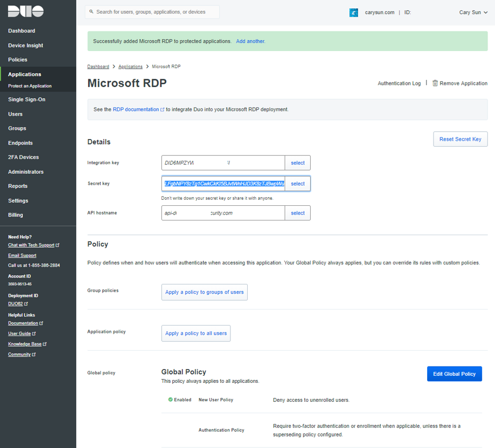
Task: Open Single Sign-On page
Action: point(27,99)
